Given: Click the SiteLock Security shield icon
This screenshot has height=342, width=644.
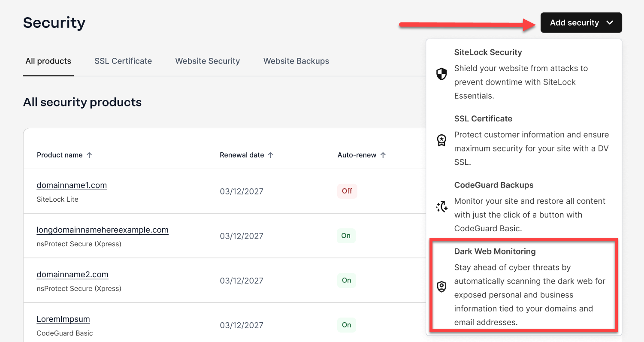Looking at the screenshot, I should point(441,74).
